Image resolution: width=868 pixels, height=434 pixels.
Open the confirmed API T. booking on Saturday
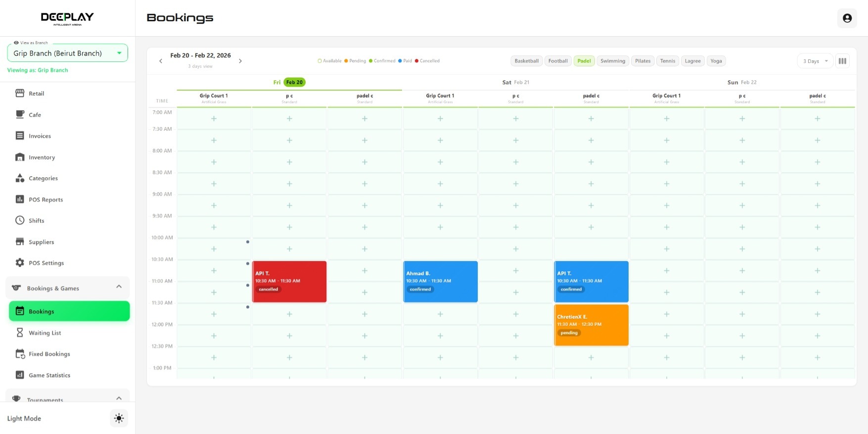point(591,282)
